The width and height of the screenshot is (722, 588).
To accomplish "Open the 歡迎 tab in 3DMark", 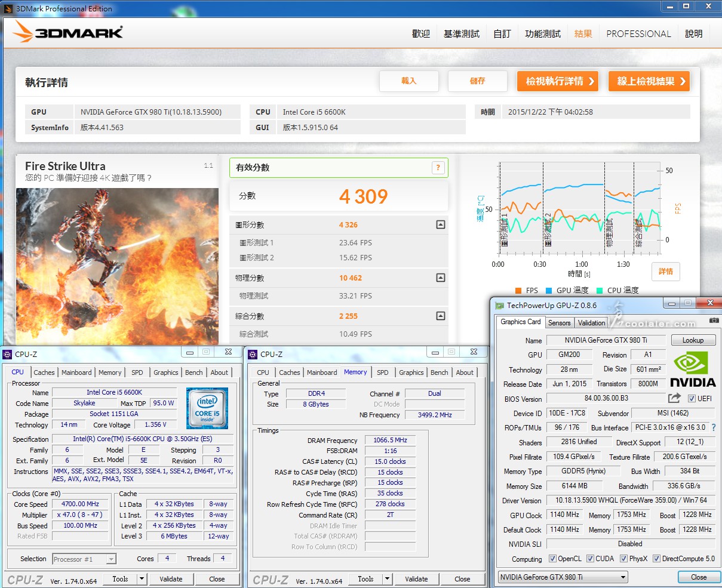I will (x=421, y=34).
